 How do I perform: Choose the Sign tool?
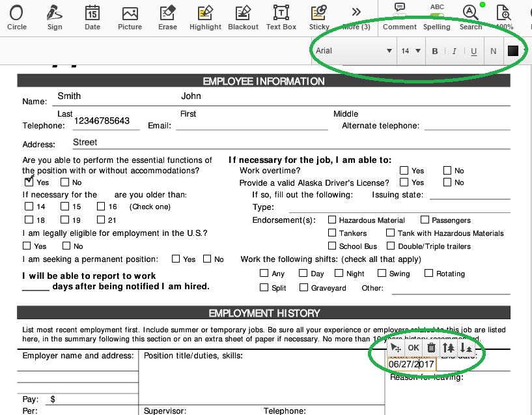[55, 17]
